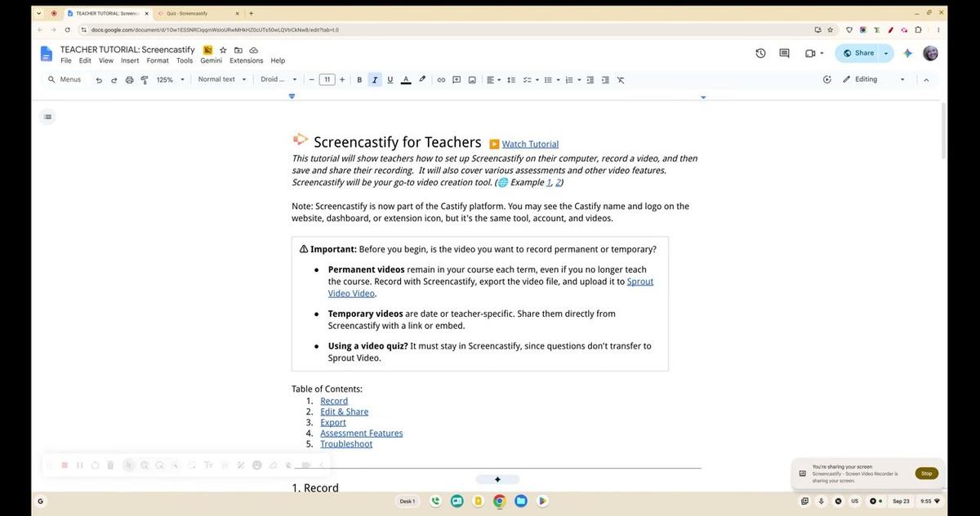This screenshot has width=980, height=516.
Task: Open the zoom level dropdown at 125%
Action: click(x=171, y=80)
